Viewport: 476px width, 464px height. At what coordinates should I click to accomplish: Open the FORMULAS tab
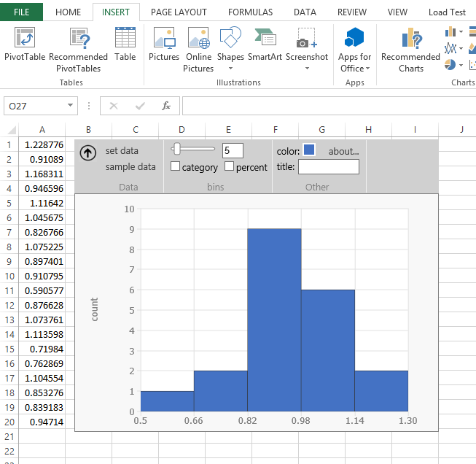(x=250, y=12)
